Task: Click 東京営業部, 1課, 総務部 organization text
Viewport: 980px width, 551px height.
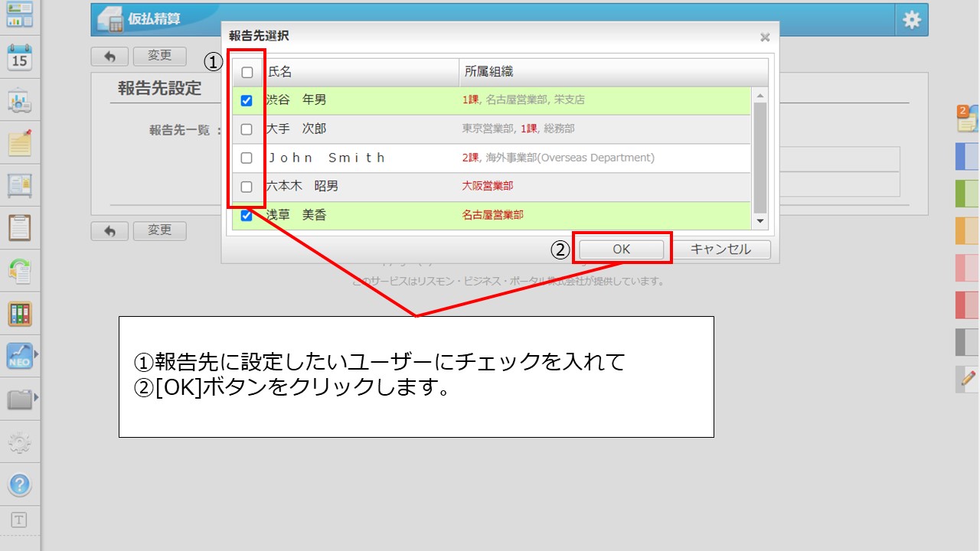Action: click(x=518, y=129)
